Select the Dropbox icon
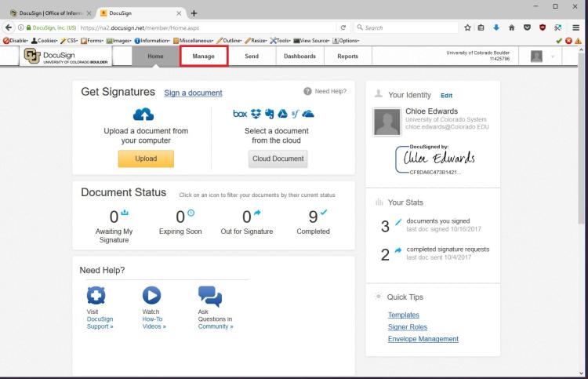This screenshot has height=379, width=588. click(x=256, y=113)
